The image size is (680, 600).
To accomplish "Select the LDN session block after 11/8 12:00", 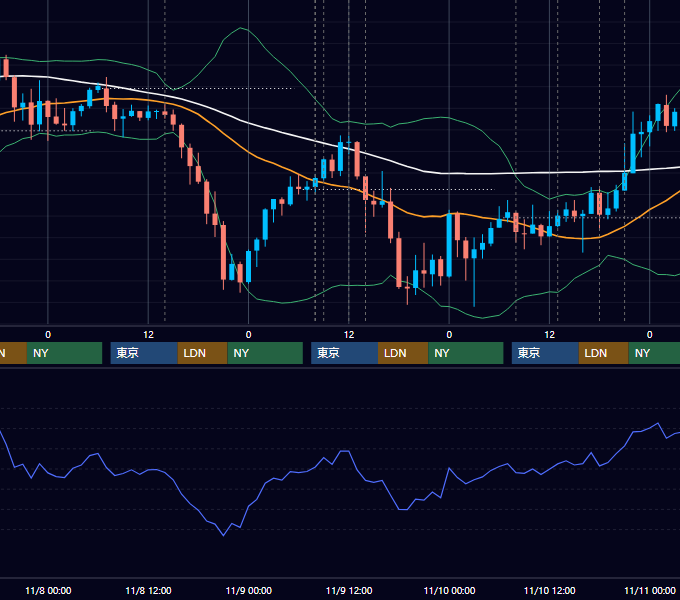I will (203, 353).
